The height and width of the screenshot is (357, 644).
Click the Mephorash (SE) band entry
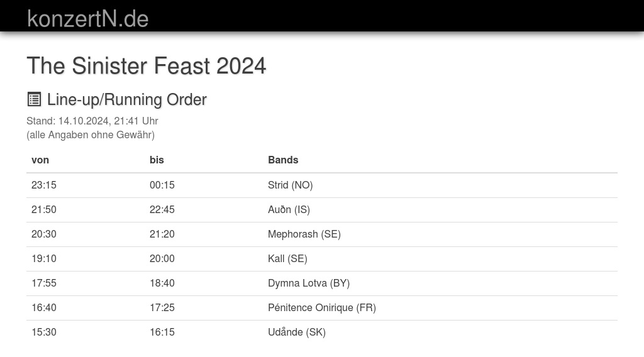click(x=304, y=234)
